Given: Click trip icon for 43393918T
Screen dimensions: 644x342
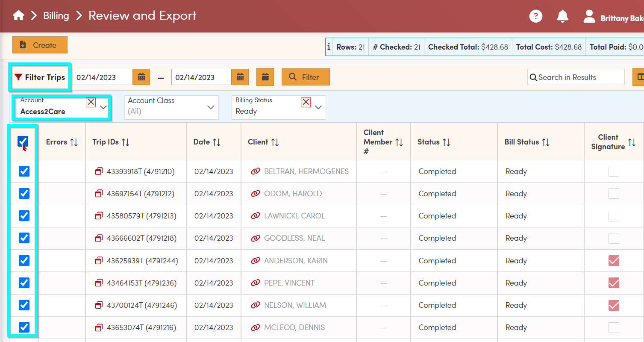Looking at the screenshot, I should coord(99,171).
